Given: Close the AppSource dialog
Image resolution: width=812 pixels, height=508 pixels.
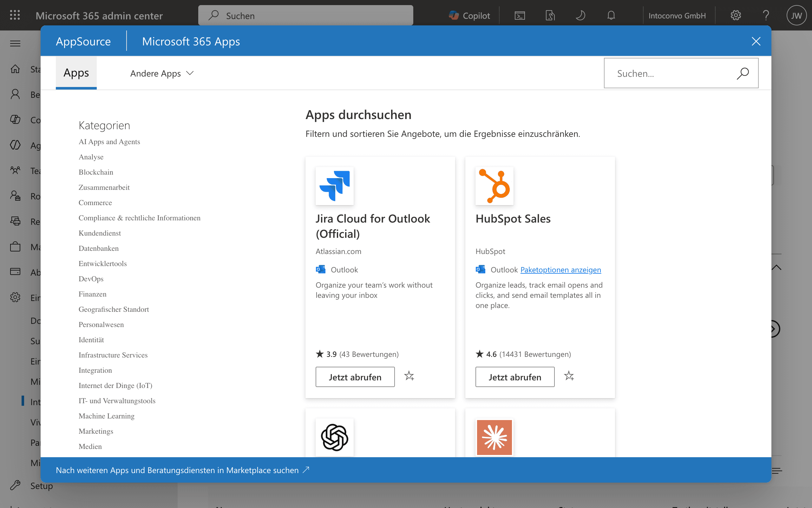Looking at the screenshot, I should click(x=756, y=41).
